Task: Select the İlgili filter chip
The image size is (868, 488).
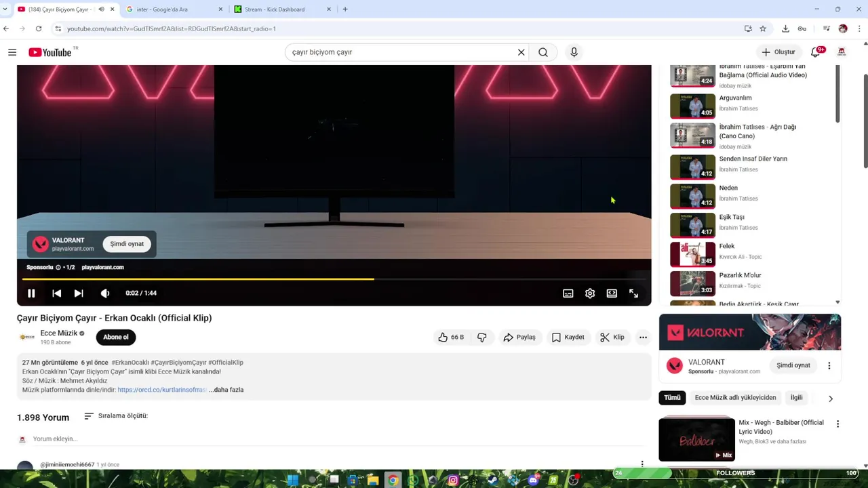Action: pos(796,398)
